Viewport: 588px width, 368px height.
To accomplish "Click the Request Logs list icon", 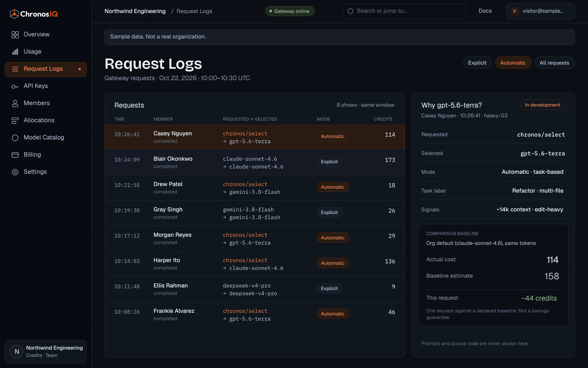I will (x=15, y=69).
